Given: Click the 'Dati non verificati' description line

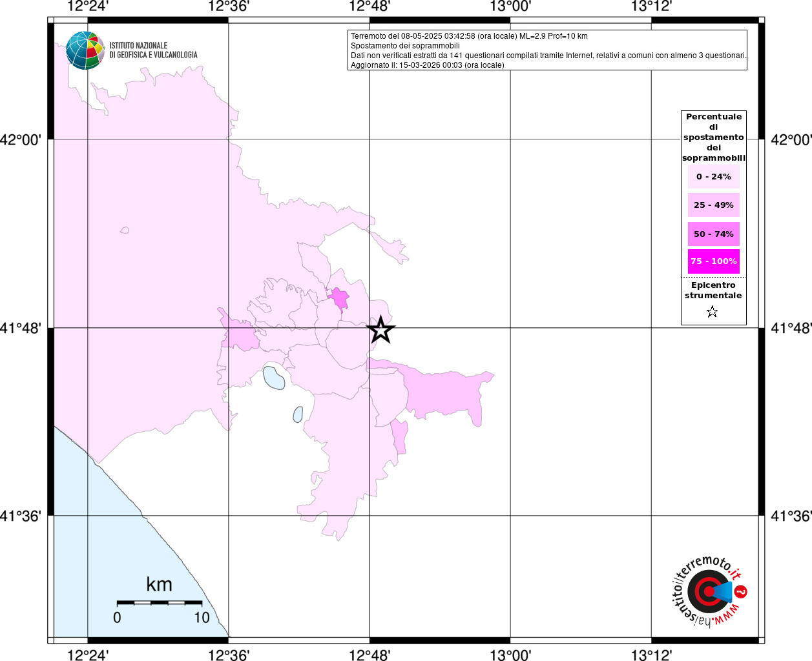Looking at the screenshot, I should click(x=548, y=56).
